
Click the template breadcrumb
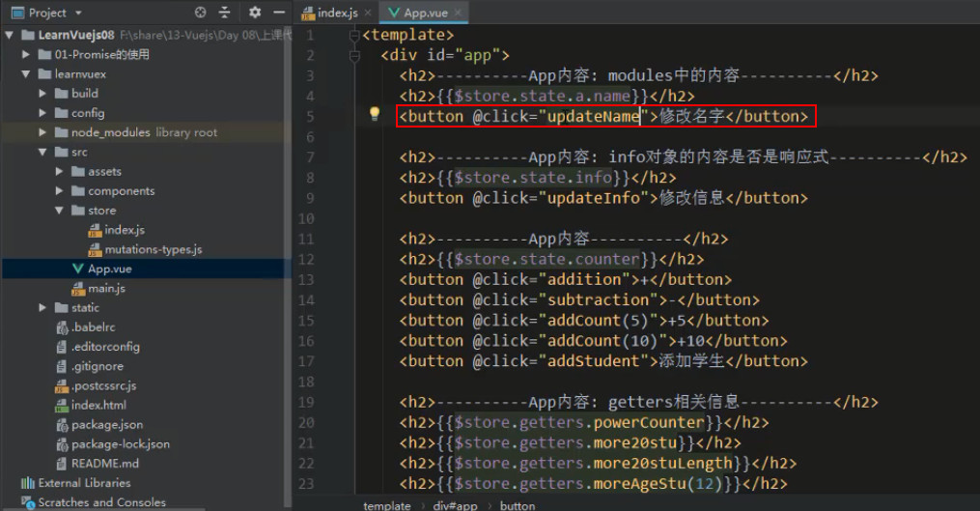[387, 505]
